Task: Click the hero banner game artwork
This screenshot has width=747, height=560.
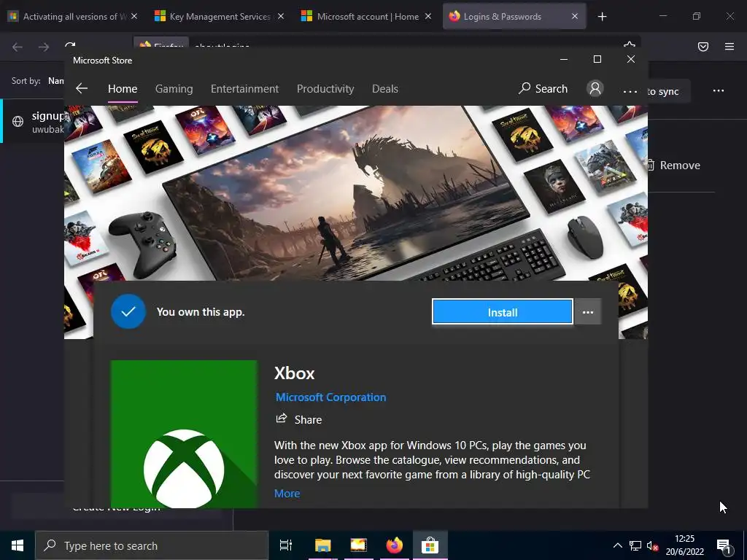Action: [x=356, y=192]
